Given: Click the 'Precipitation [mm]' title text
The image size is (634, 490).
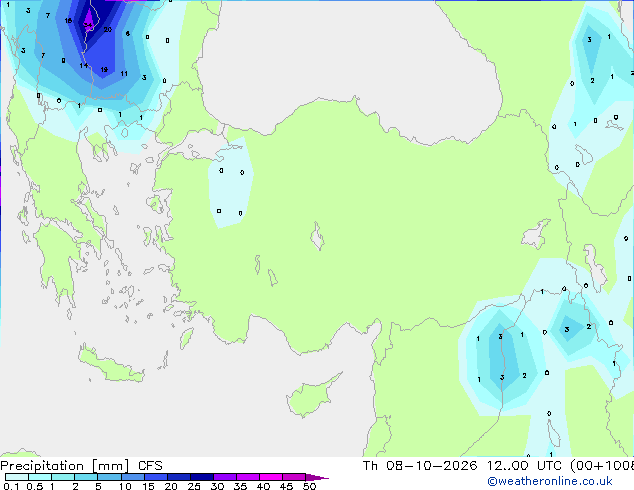Looking at the screenshot, I should 65,466.
